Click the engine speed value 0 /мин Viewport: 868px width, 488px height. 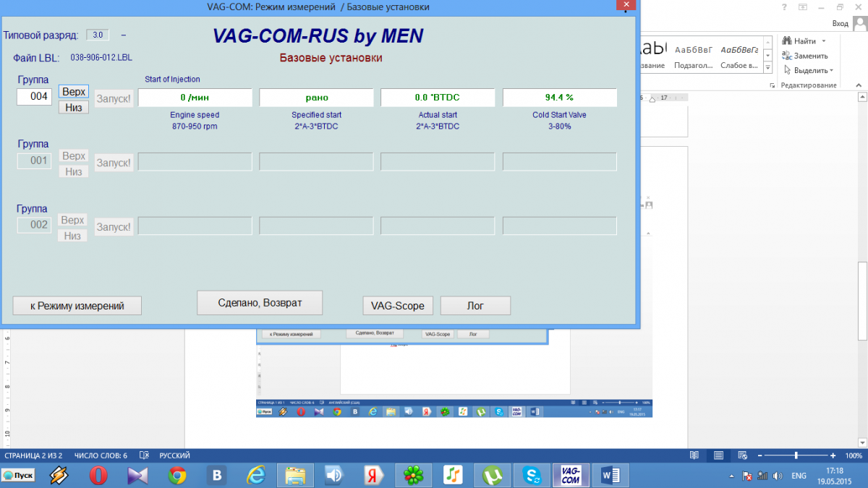(195, 98)
